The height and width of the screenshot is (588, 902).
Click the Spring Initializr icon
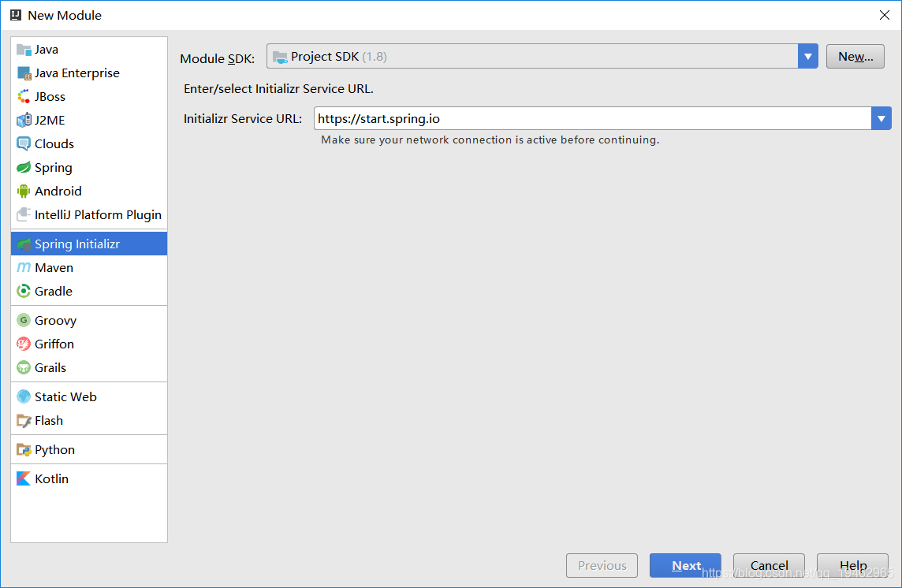point(24,244)
